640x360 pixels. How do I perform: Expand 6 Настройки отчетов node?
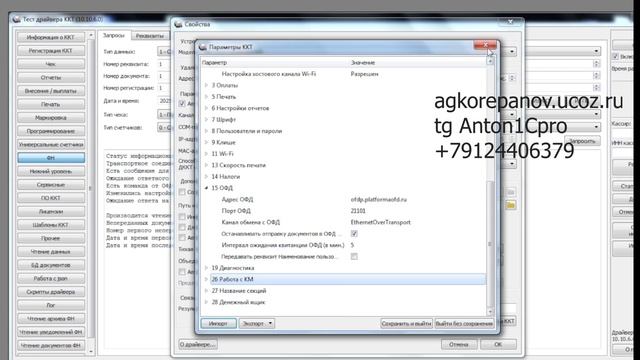[x=207, y=108]
